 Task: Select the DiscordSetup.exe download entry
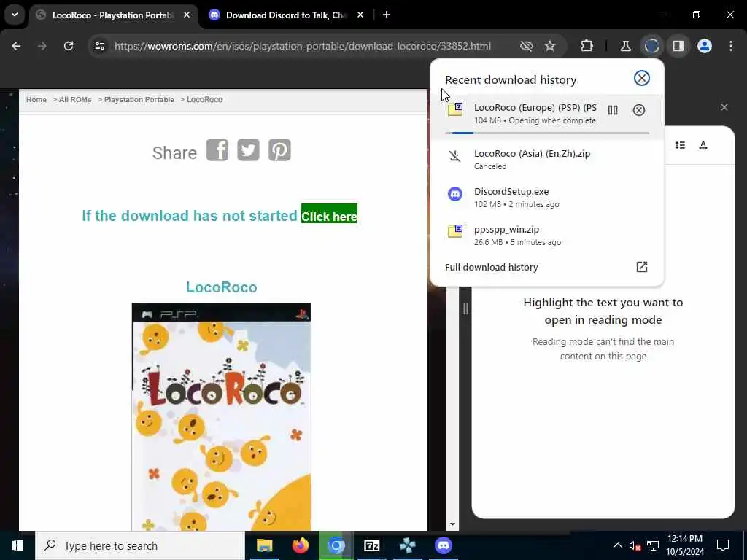pyautogui.click(x=546, y=197)
